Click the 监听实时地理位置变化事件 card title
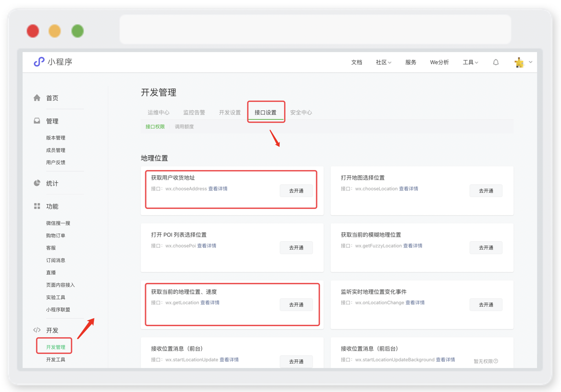Screen dimensions: 561x392 374,292
